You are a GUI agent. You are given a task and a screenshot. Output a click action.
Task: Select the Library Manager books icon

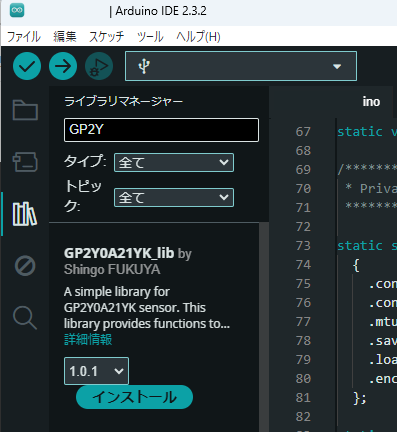click(x=25, y=214)
